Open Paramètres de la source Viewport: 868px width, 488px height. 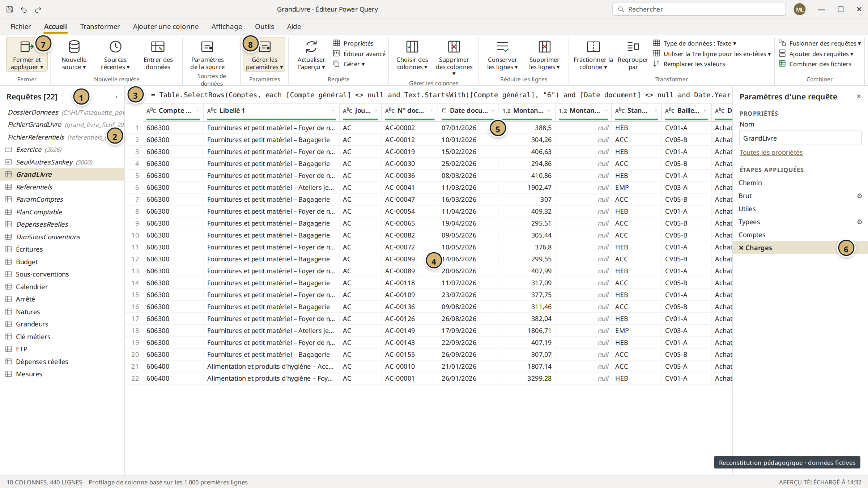[x=208, y=55]
